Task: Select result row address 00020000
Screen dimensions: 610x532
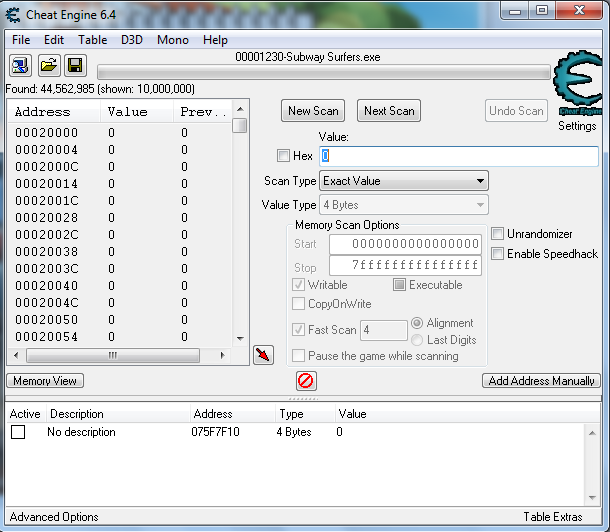Action: (120, 133)
